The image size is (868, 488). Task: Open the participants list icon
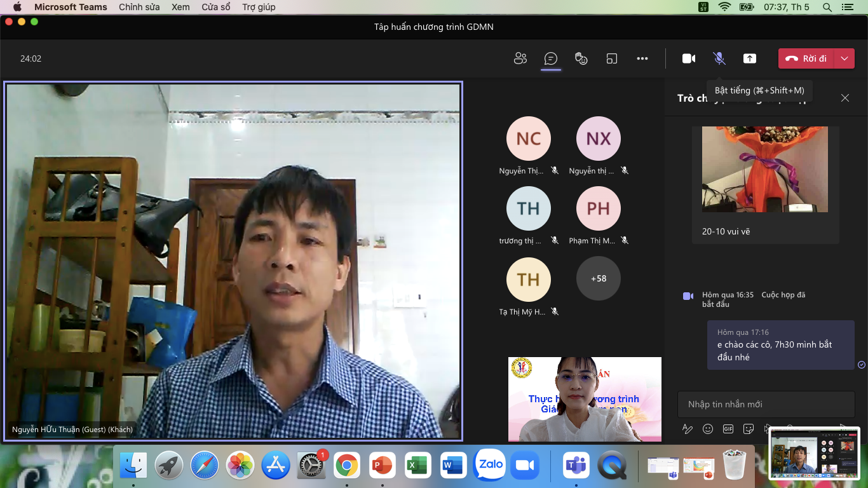coord(520,58)
